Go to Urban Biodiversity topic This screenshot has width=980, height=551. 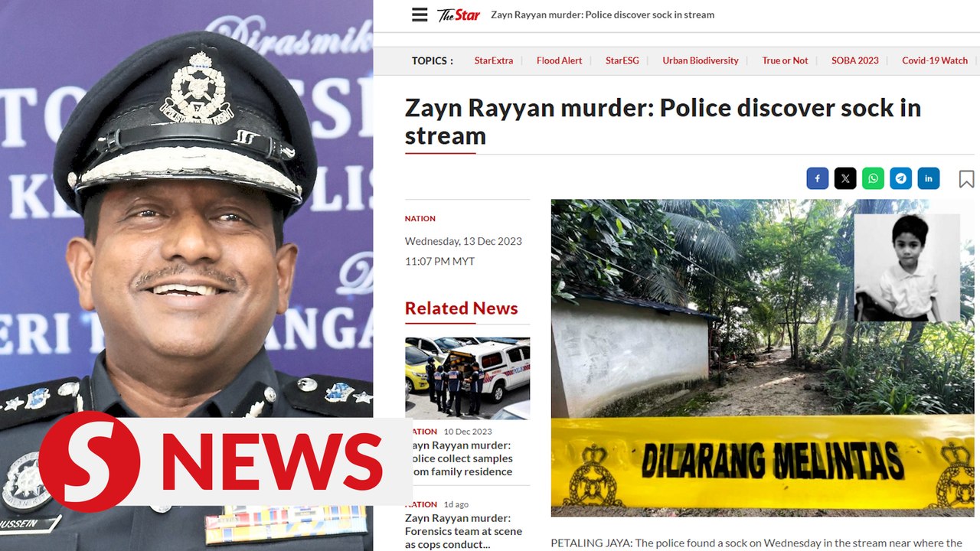pyautogui.click(x=701, y=60)
